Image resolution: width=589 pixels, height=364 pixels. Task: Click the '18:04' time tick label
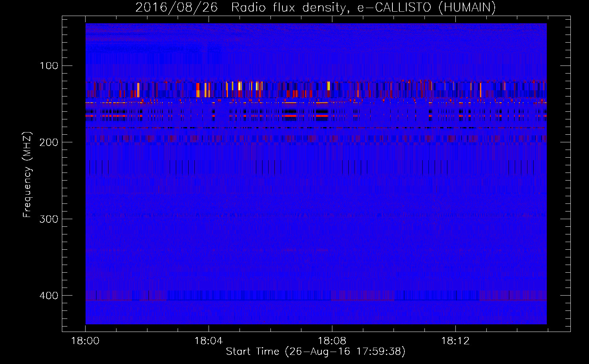209,341
